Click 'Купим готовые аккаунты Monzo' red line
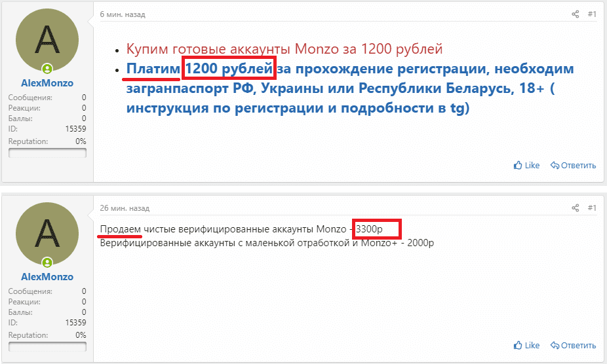The height and width of the screenshot is (364, 607). click(x=284, y=49)
